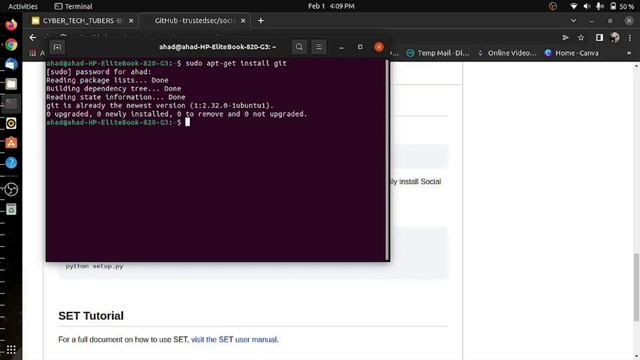Image resolution: width=640 pixels, height=360 pixels.
Task: Maximize the terminal window
Action: click(360, 47)
